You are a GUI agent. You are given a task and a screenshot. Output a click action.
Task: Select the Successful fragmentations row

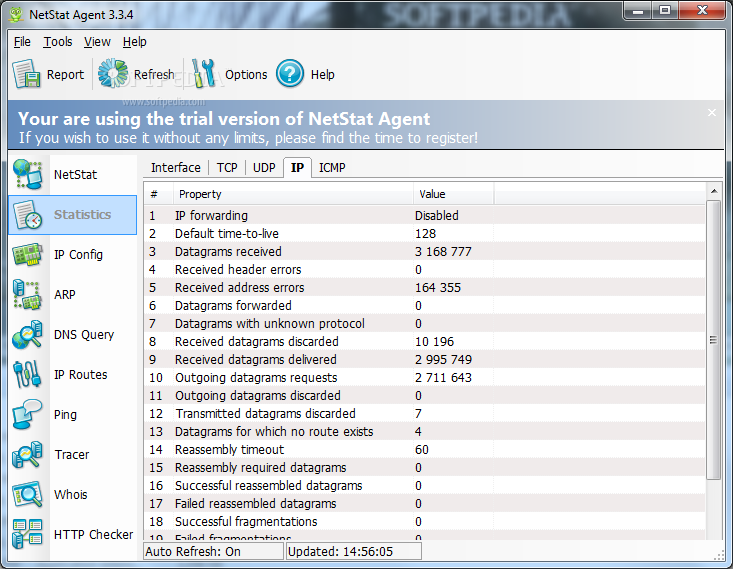(424, 521)
